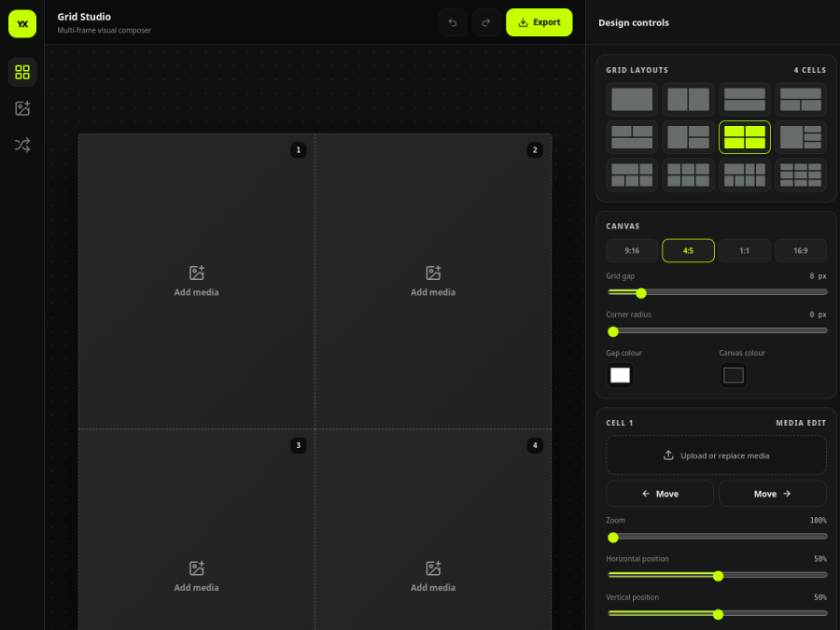Select layout with one left, two right cells
Image resolution: width=840 pixels, height=630 pixels.
[x=688, y=137]
